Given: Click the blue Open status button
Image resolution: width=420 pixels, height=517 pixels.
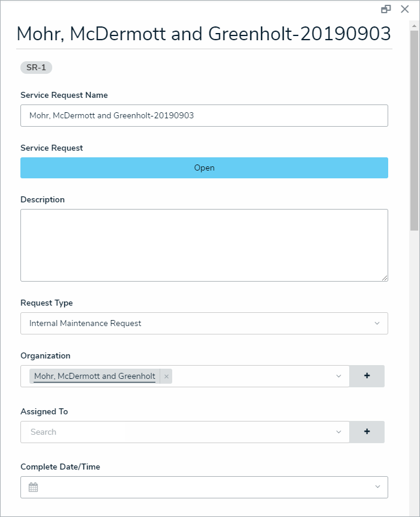Looking at the screenshot, I should 204,168.
